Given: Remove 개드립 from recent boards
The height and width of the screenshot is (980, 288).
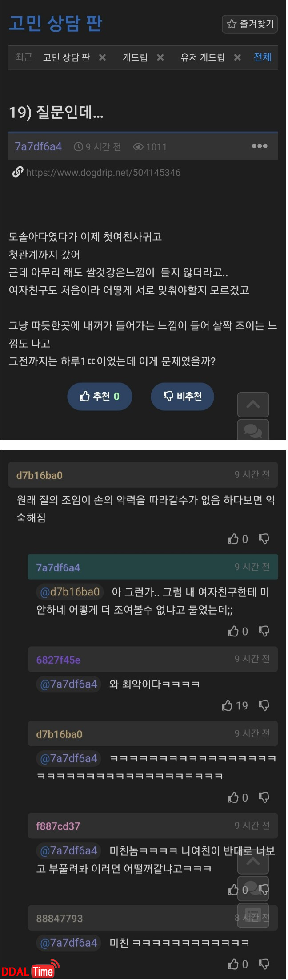Looking at the screenshot, I should click(160, 57).
